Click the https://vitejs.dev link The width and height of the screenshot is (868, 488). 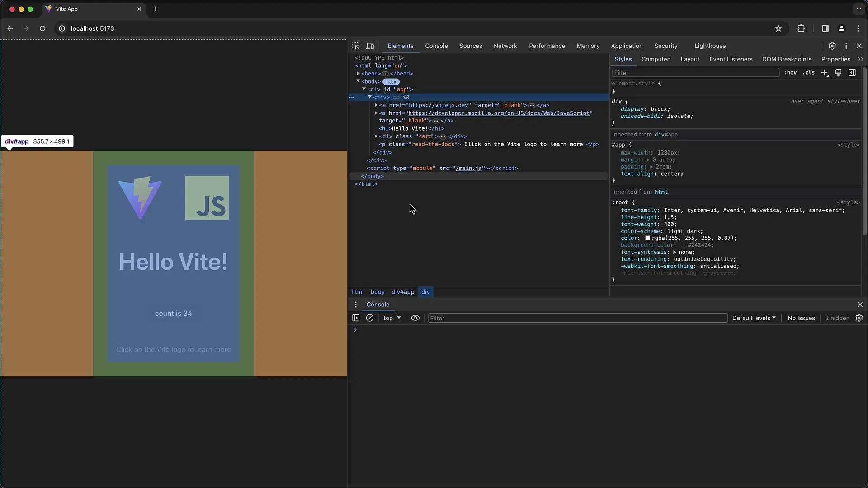point(439,105)
